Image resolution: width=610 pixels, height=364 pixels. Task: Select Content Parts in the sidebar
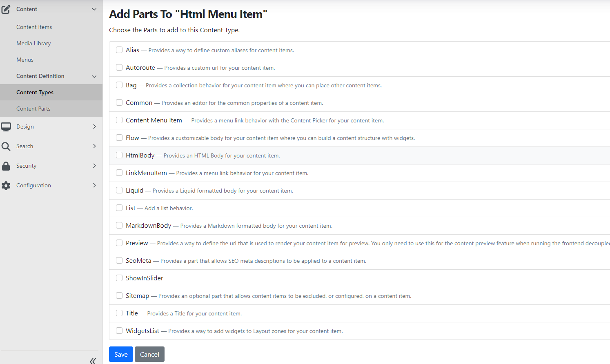[x=33, y=108]
